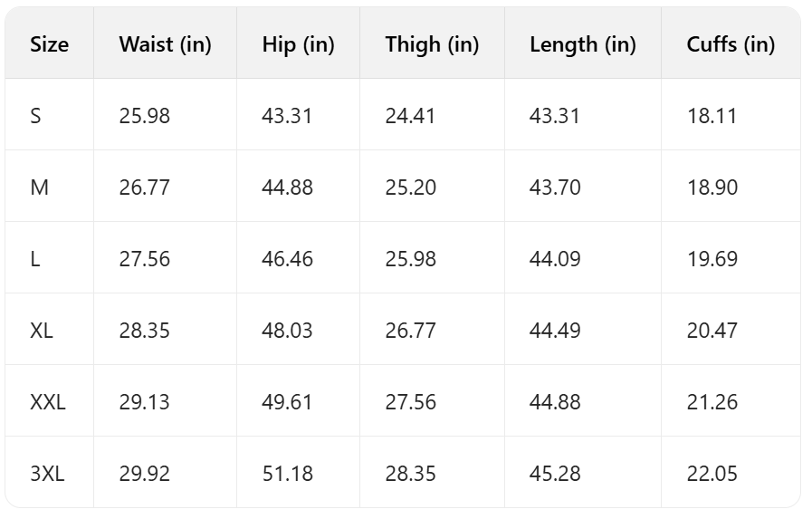Screen dimensions: 812x519
Task: Click the XL size row label
Action: tap(42, 331)
